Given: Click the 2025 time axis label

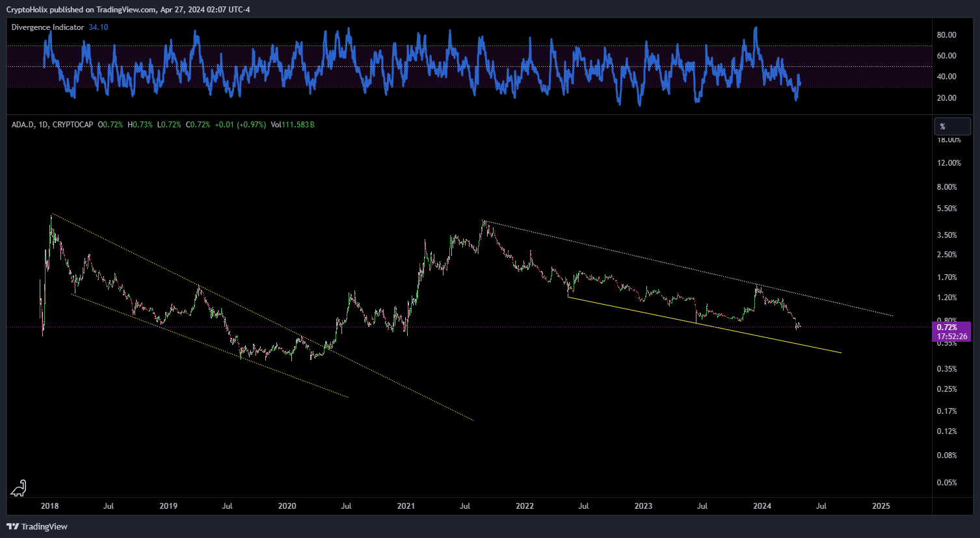Looking at the screenshot, I should click(881, 506).
